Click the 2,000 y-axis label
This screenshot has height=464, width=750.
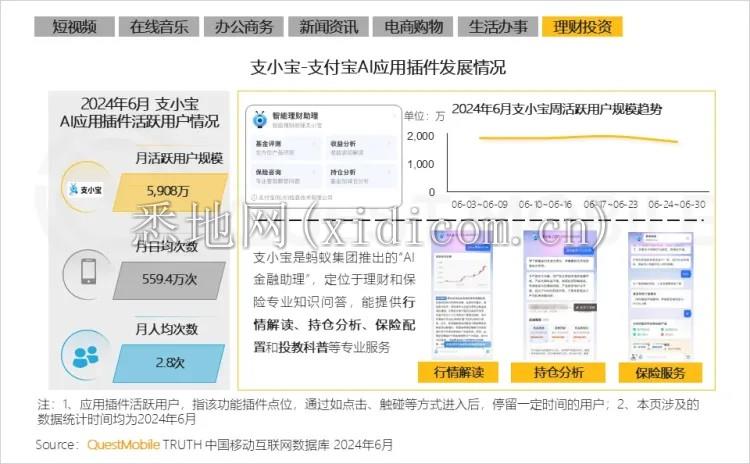pyautogui.click(x=420, y=136)
